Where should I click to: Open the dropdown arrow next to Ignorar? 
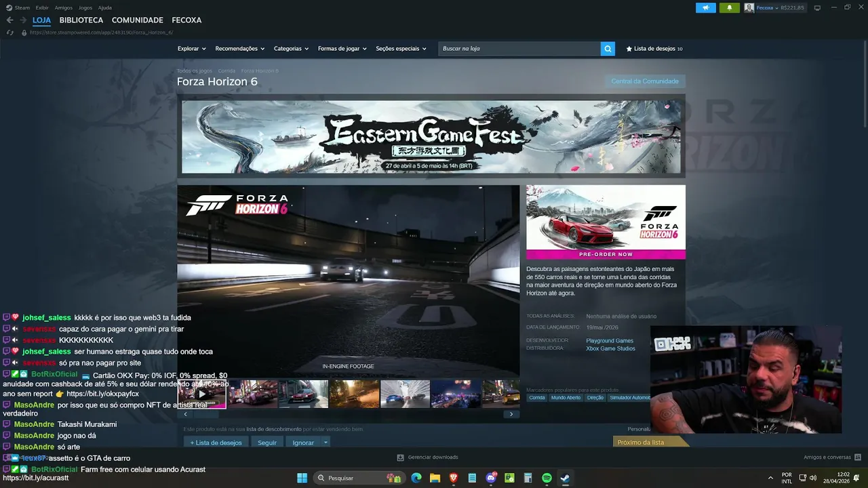coord(325,443)
